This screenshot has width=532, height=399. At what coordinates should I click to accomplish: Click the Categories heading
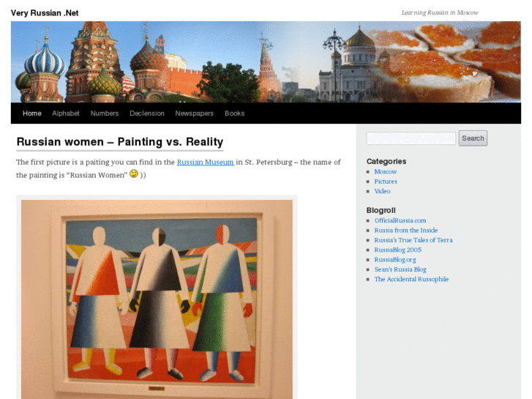point(386,161)
